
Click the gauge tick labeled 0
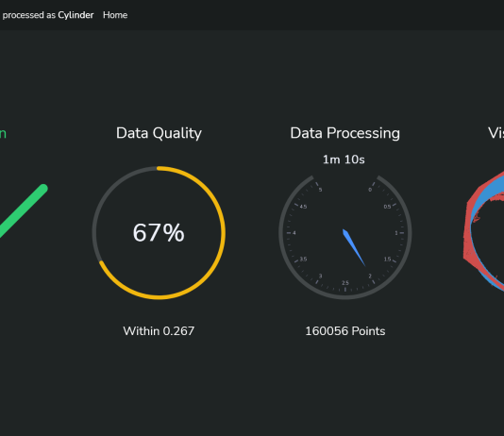click(370, 190)
